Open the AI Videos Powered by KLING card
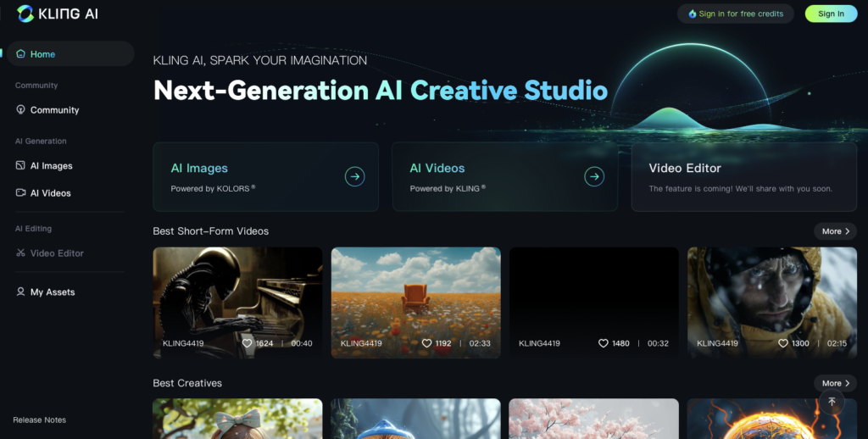868x439 pixels. coord(505,176)
